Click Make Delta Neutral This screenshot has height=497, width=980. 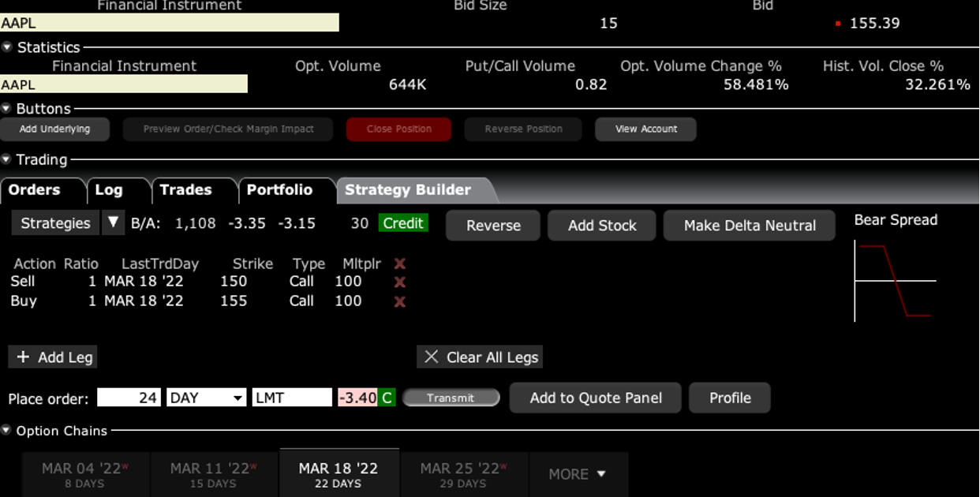[750, 226]
